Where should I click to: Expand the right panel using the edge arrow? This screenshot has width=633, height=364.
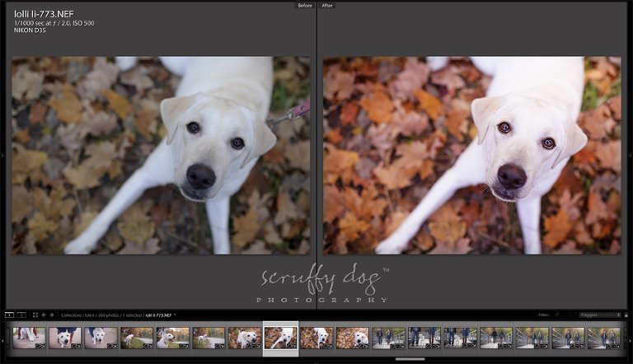631,155
